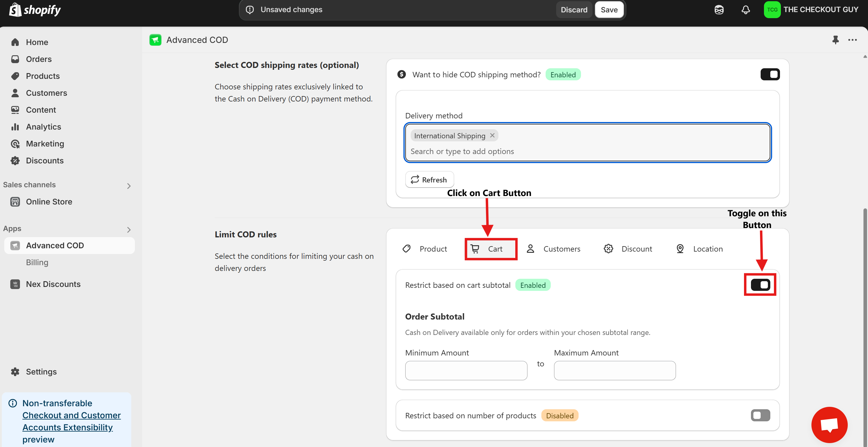
Task: Open THE CHECKOUT GUY account menu
Action: (811, 10)
